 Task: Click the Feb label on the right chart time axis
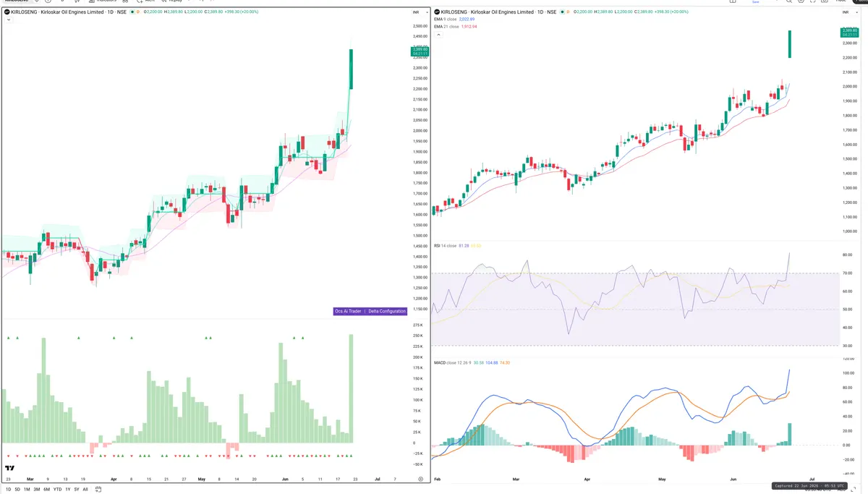(438, 479)
